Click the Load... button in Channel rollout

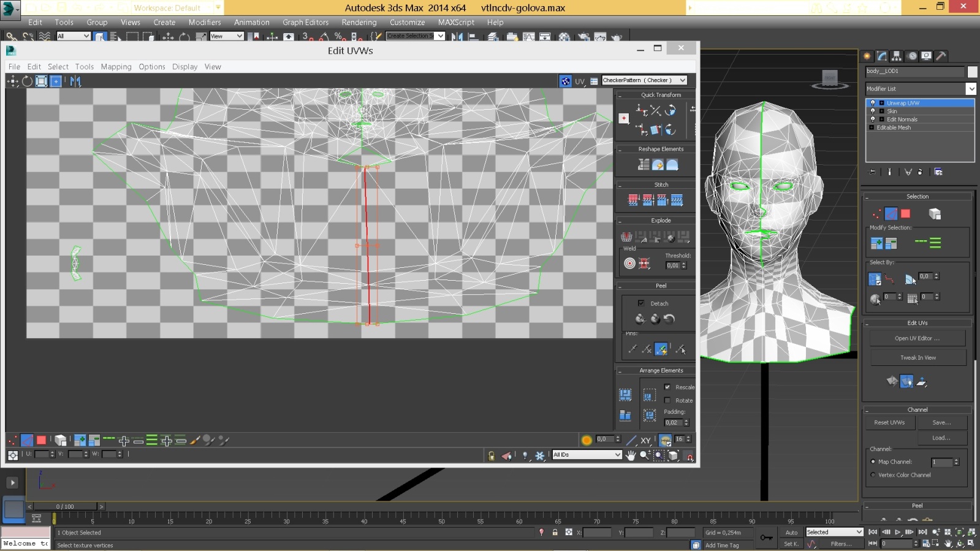942,438
